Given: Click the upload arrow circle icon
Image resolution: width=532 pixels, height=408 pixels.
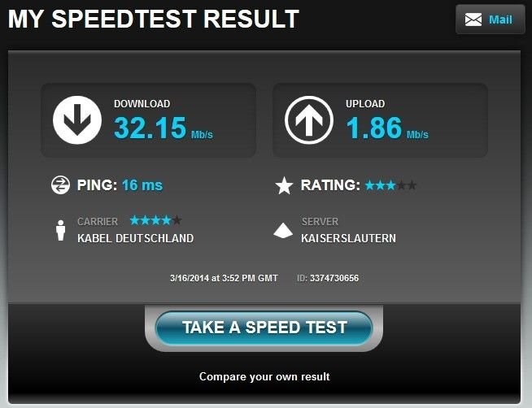Looking at the screenshot, I should point(309,120).
